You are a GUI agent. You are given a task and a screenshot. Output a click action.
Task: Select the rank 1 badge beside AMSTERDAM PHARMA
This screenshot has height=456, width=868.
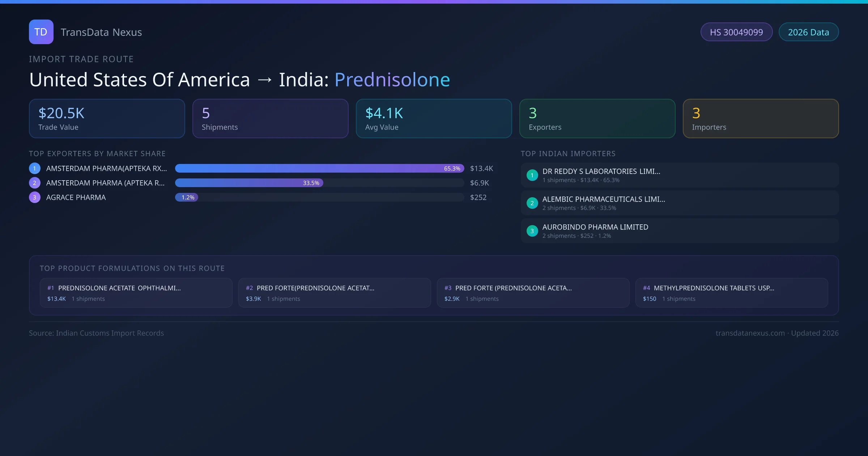tap(34, 168)
